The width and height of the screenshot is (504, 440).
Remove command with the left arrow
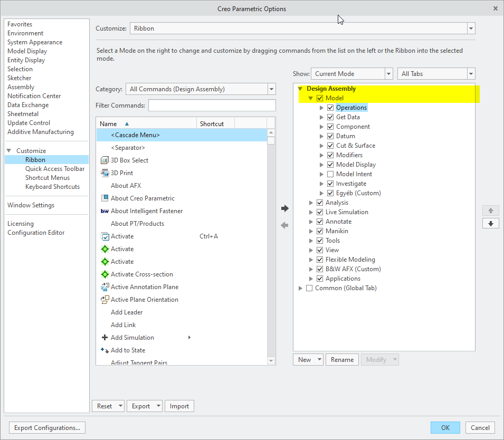point(285,225)
